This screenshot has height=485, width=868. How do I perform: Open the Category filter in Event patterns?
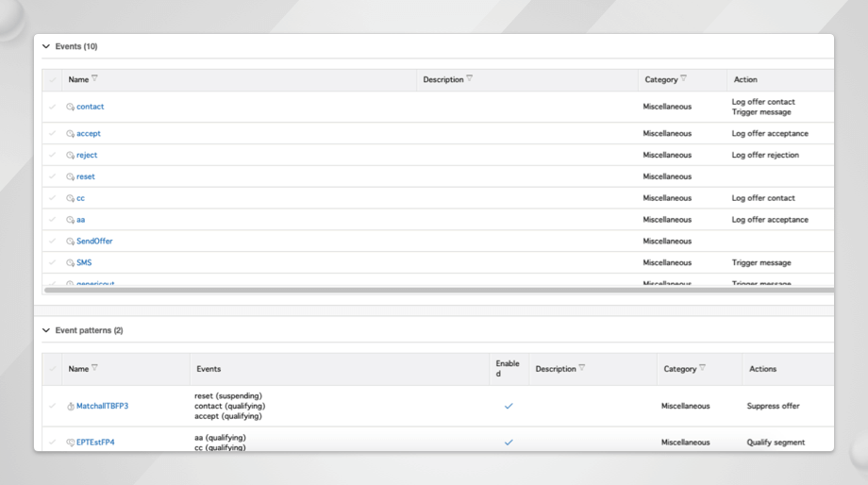tap(702, 368)
